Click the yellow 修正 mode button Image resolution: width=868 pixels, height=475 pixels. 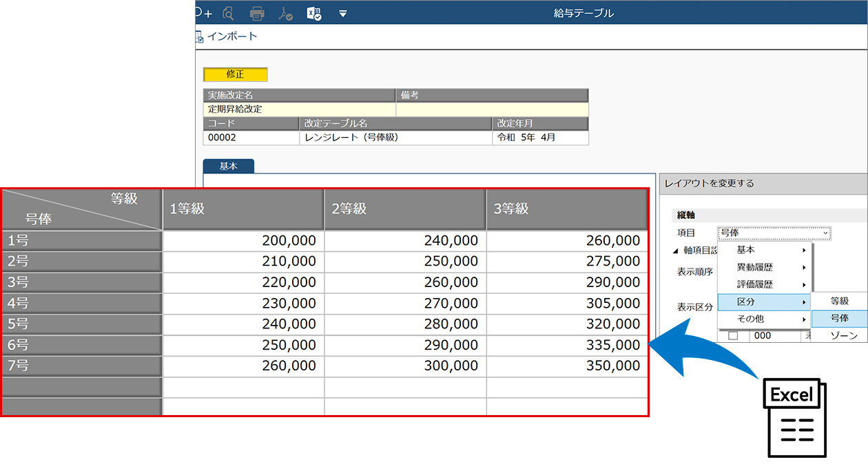point(236,74)
